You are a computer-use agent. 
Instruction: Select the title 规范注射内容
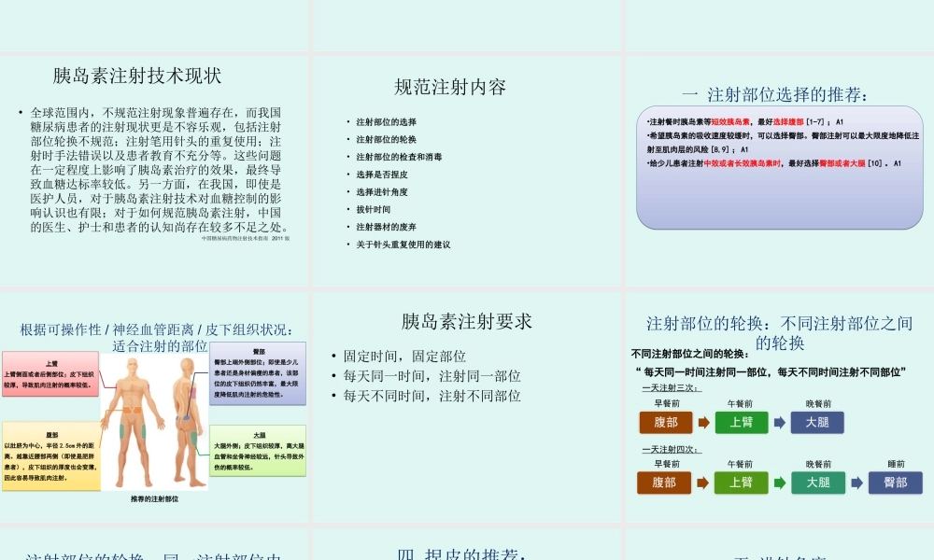point(451,89)
